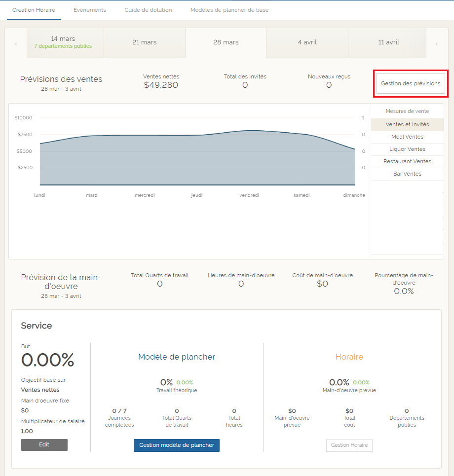The image size is (454, 476).
Task: Go to previous weeks with left arrow
Action: click(x=16, y=44)
